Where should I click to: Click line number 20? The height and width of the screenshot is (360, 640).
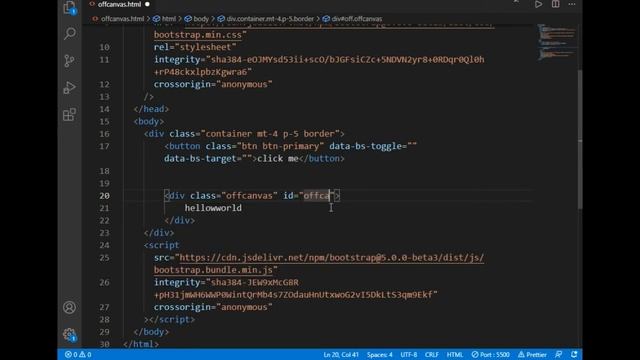(x=104, y=196)
